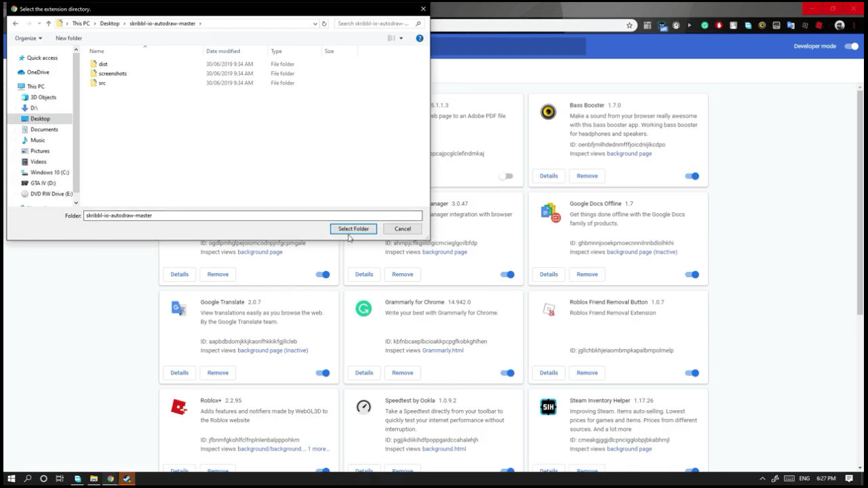Click the Roblox+ card logo
The height and width of the screenshot is (488, 868).
[179, 407]
